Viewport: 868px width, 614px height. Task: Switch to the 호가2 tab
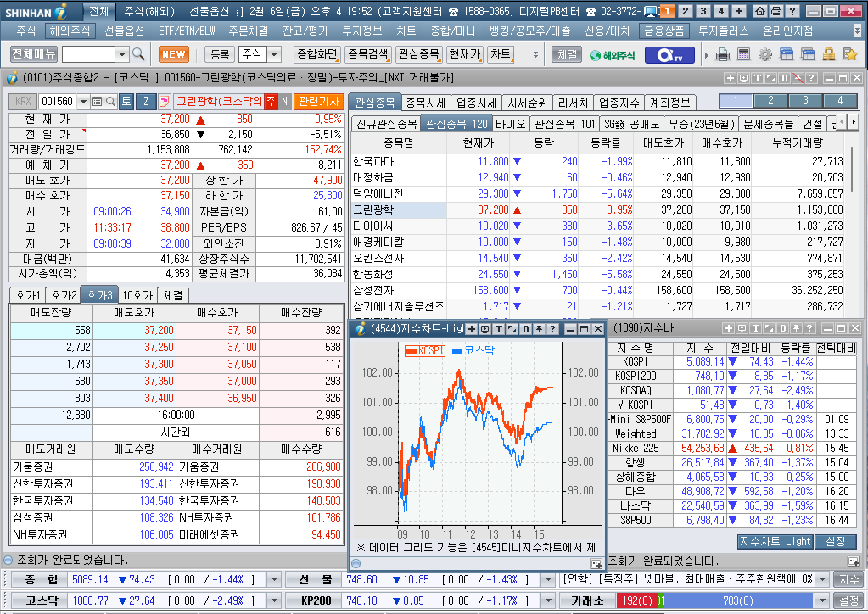[64, 295]
